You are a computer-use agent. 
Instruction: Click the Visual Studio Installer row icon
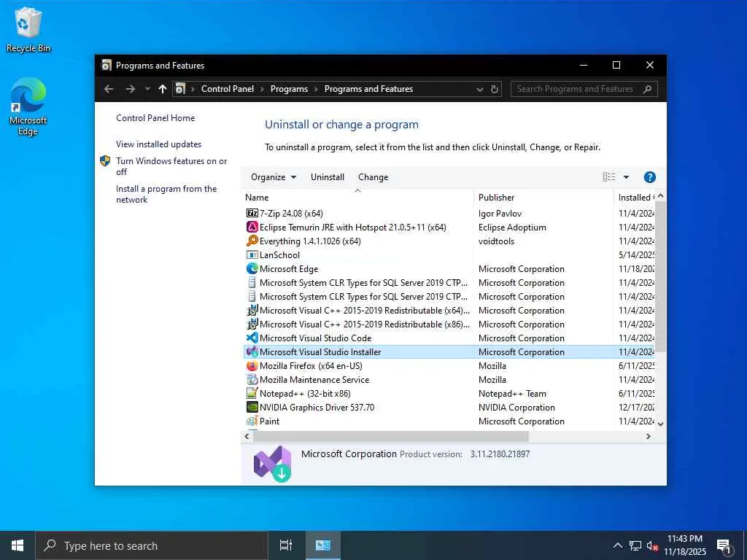coord(252,352)
